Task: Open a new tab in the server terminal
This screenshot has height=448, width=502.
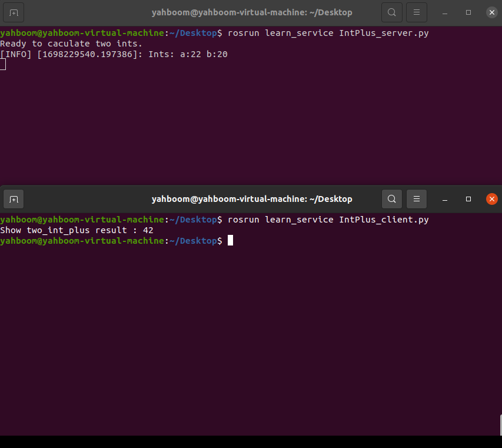Action: point(14,12)
